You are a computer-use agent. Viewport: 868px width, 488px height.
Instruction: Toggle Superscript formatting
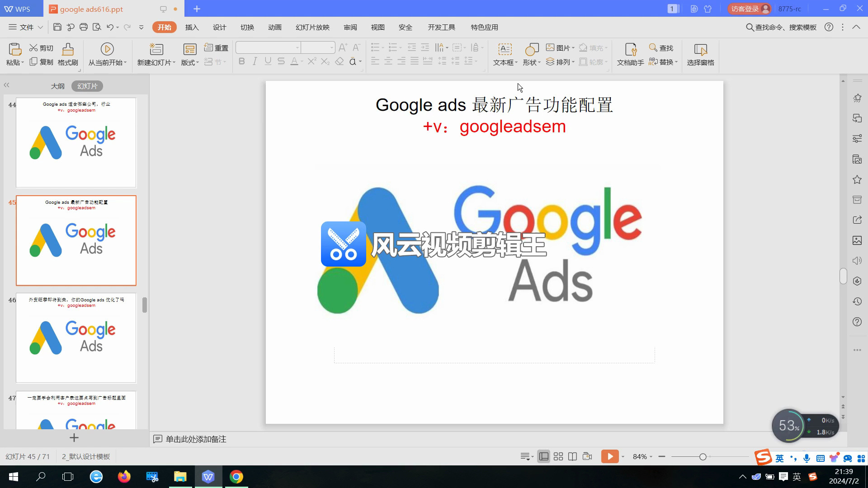pos(312,61)
